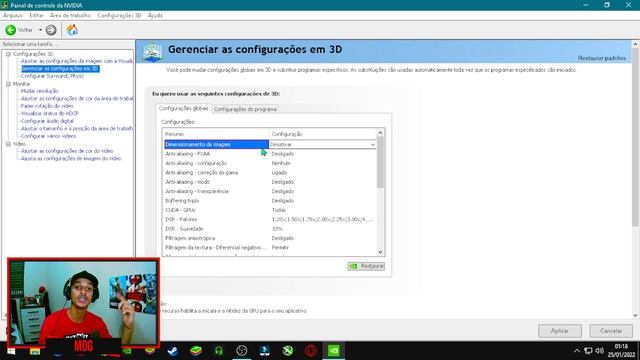Click Restaurar padrões link
This screenshot has width=640, height=360.
602,58
